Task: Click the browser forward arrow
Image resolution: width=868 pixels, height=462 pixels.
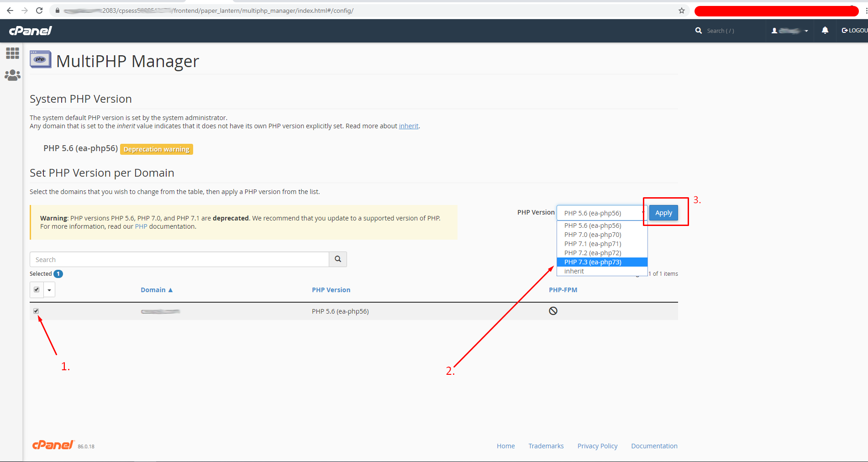Action: (x=25, y=10)
